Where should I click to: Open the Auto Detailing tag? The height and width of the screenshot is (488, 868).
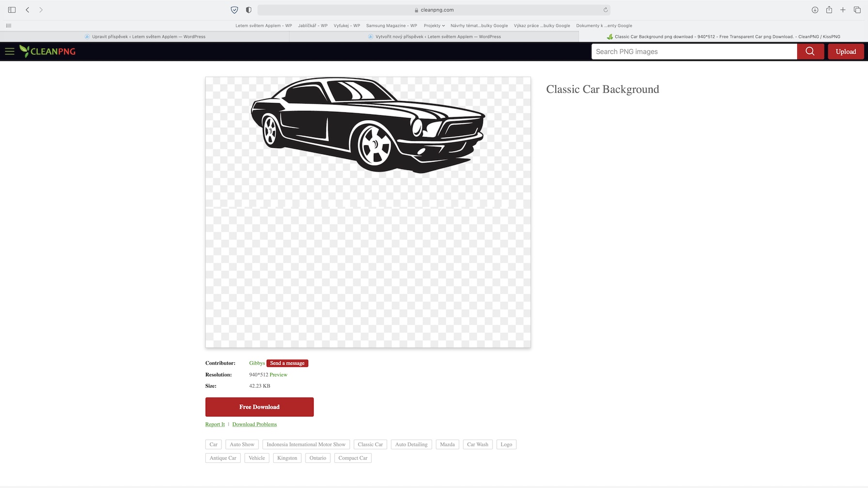pos(411,444)
